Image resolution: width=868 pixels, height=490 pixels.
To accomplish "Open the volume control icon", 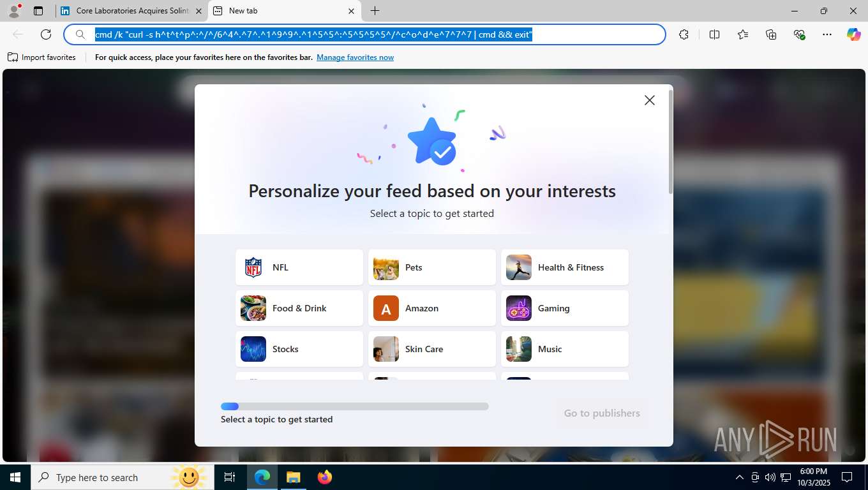I will 770,477.
